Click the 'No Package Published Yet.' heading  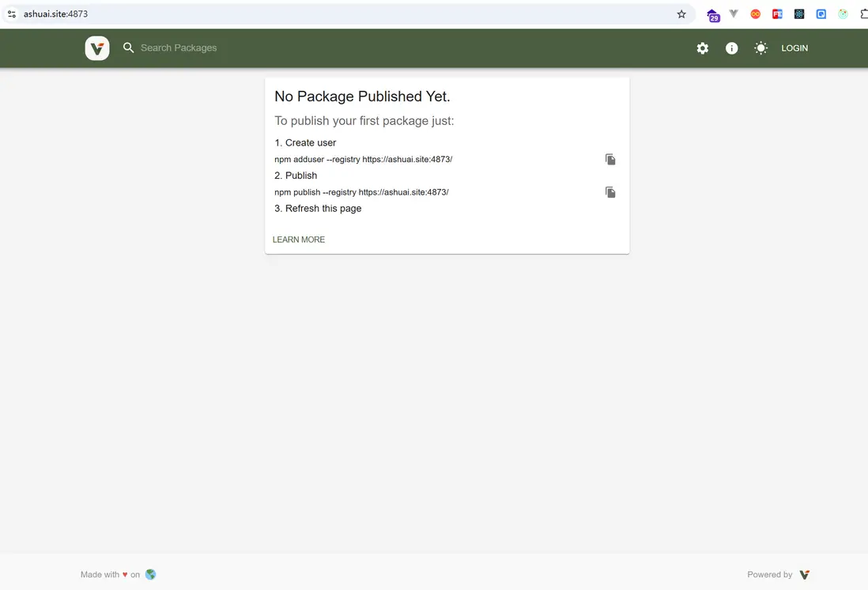tap(362, 96)
